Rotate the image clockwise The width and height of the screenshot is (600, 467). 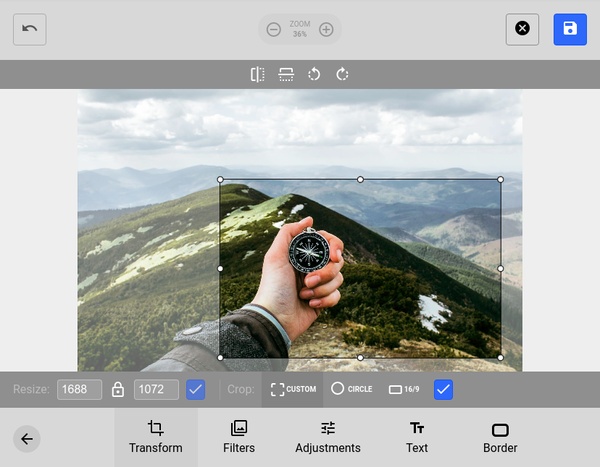(x=342, y=74)
